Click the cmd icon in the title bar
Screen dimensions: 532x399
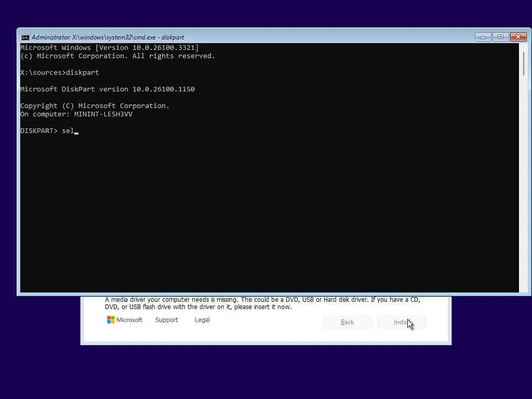pyautogui.click(x=25, y=37)
